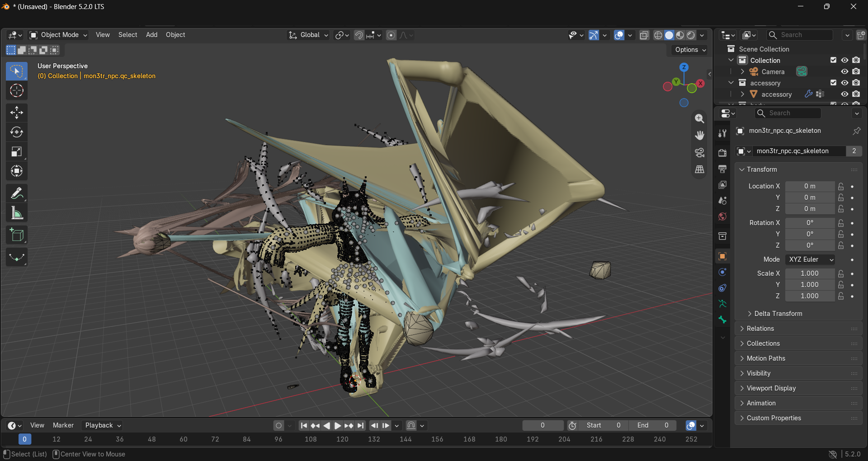Open the Render properties tab
This screenshot has width=868, height=461.
click(x=722, y=153)
